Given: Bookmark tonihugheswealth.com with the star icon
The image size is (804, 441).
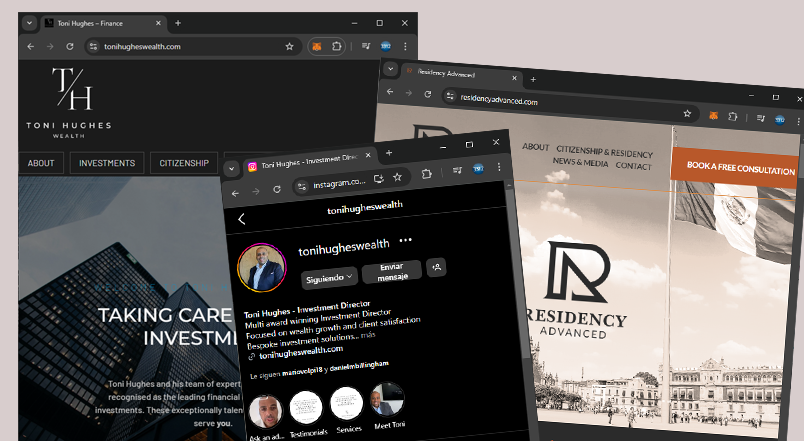Looking at the screenshot, I should [289, 46].
